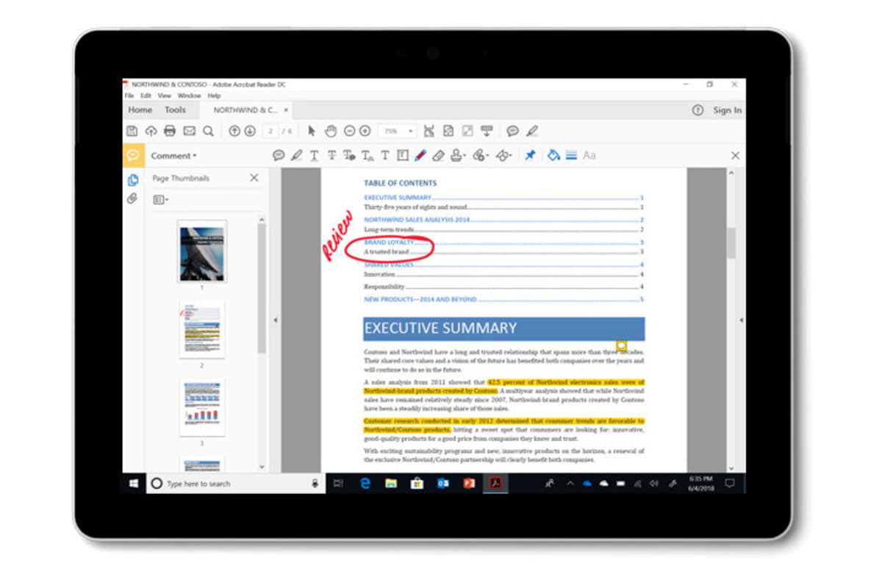
Task: Open page 3 thumbnail
Action: (202, 408)
